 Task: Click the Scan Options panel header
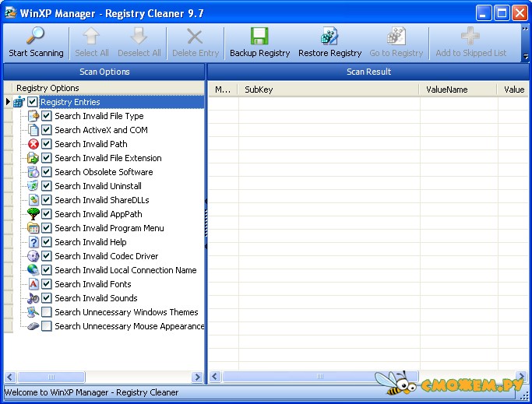104,72
